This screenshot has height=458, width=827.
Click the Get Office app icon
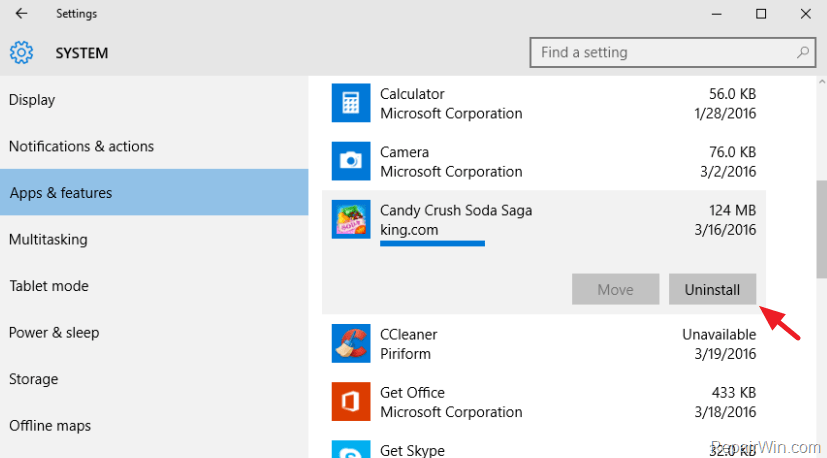(x=351, y=402)
